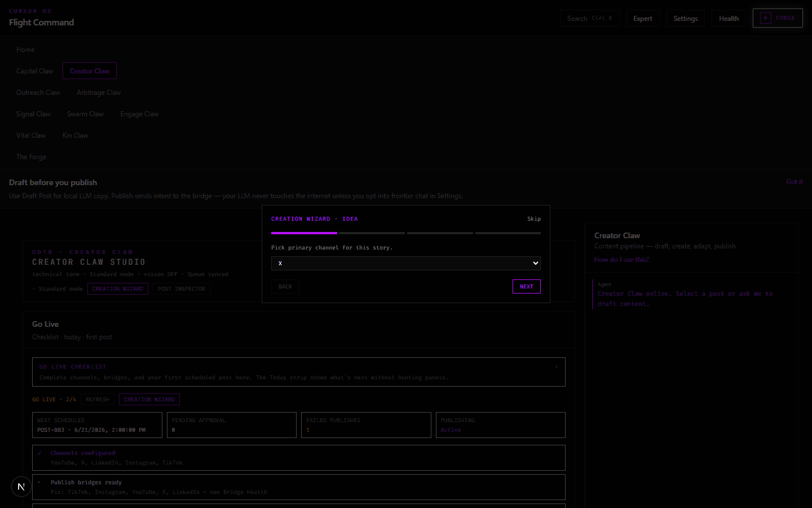Switch to Signal Claw
This screenshot has height=508, width=812.
tap(33, 114)
